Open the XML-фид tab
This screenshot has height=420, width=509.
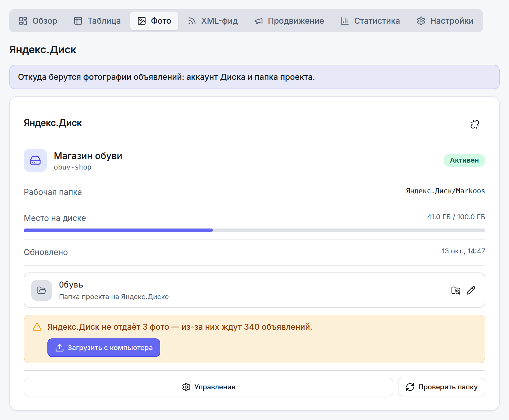(x=213, y=21)
